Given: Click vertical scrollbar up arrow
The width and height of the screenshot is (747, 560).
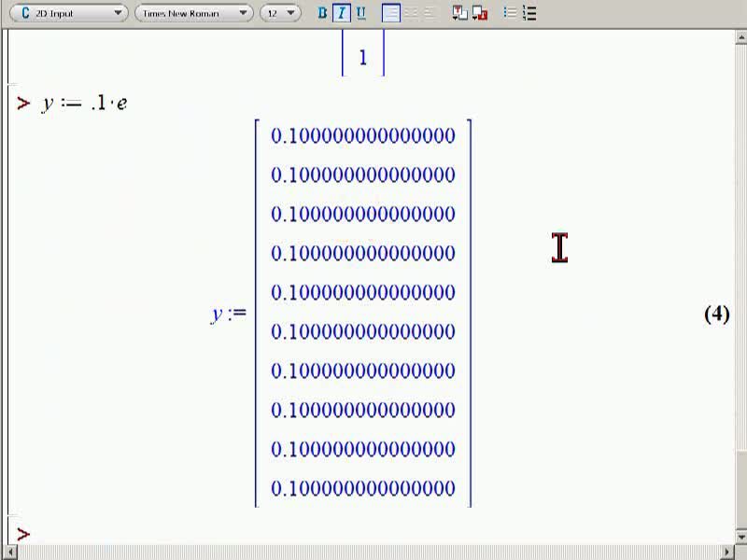Looking at the screenshot, I should click(x=740, y=36).
